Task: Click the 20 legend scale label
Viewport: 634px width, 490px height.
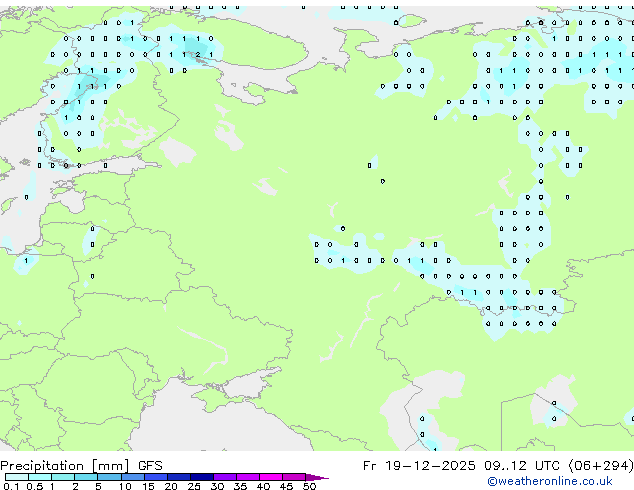Action: pos(171,486)
